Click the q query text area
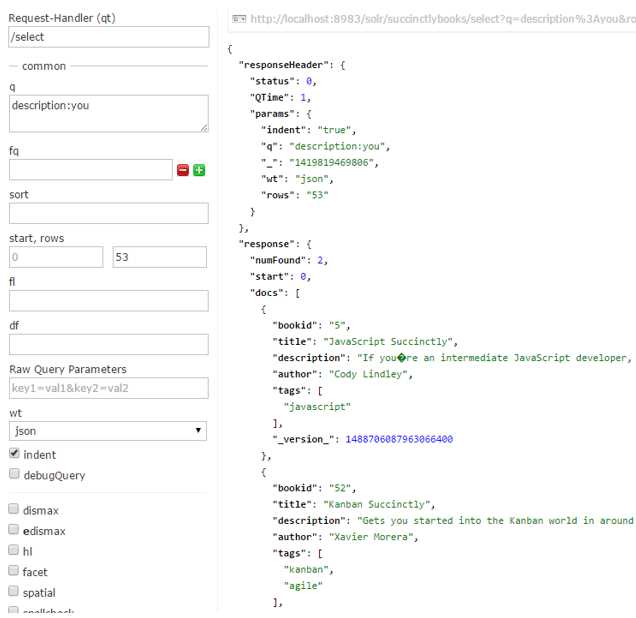Viewport: 636px width, 618px height. [109, 114]
